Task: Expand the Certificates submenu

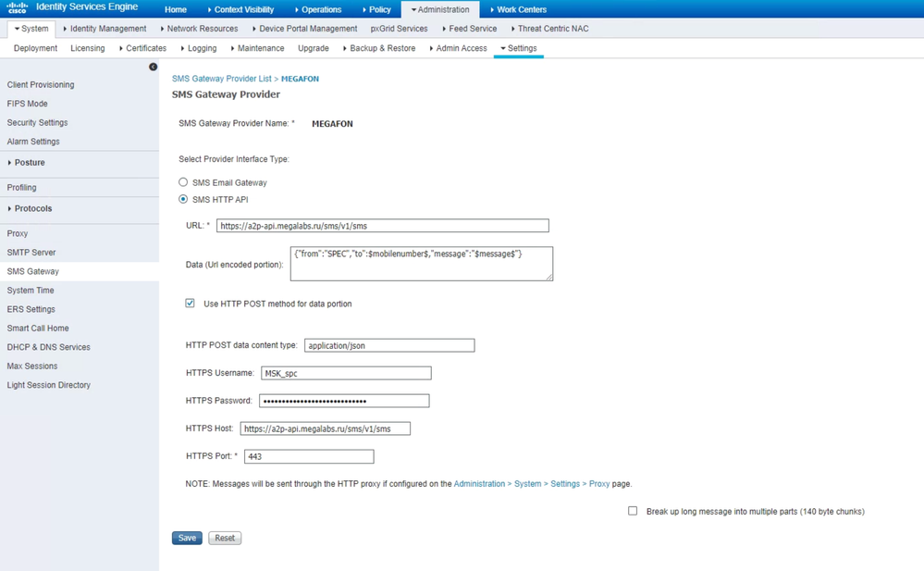Action: 143,48
